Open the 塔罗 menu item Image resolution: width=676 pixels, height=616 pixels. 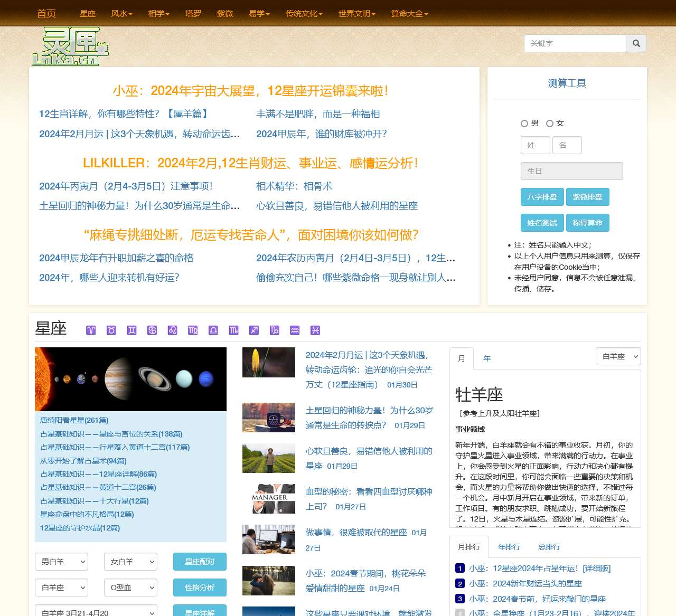(x=192, y=14)
